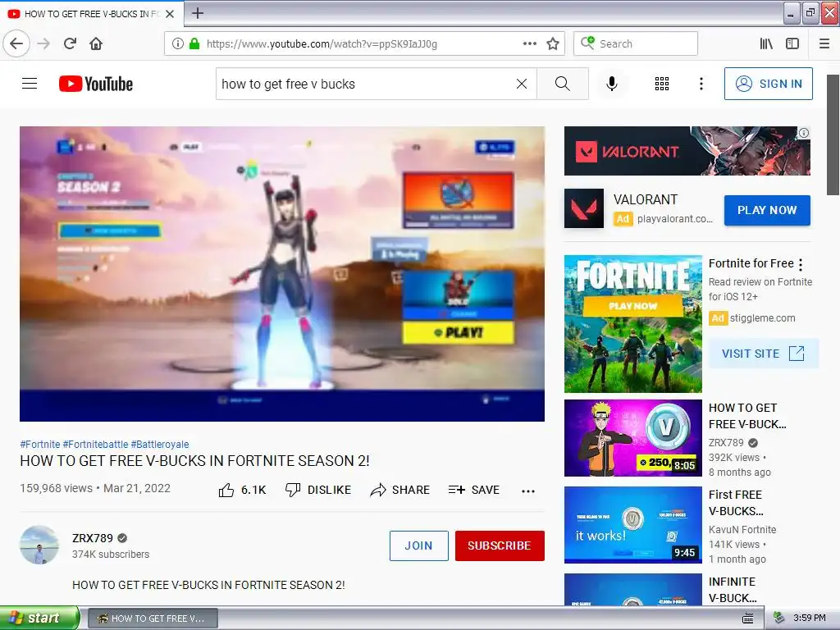
Task: Open the Fortnite PLAY NOW ad thumbnail
Action: click(x=632, y=323)
